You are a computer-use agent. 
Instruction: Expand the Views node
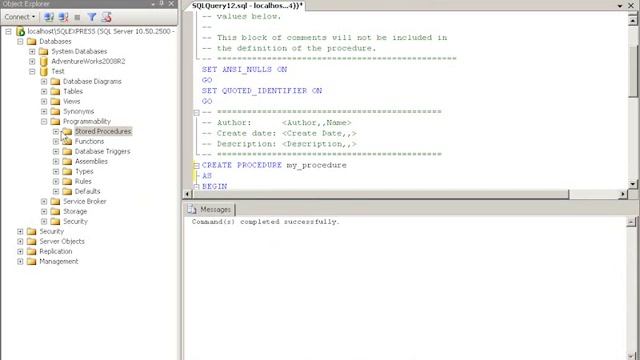click(x=44, y=101)
